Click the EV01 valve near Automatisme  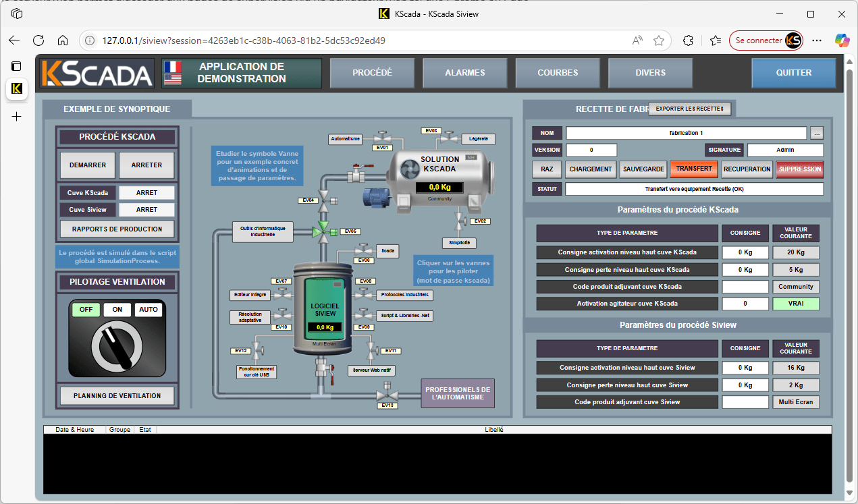[383, 138]
